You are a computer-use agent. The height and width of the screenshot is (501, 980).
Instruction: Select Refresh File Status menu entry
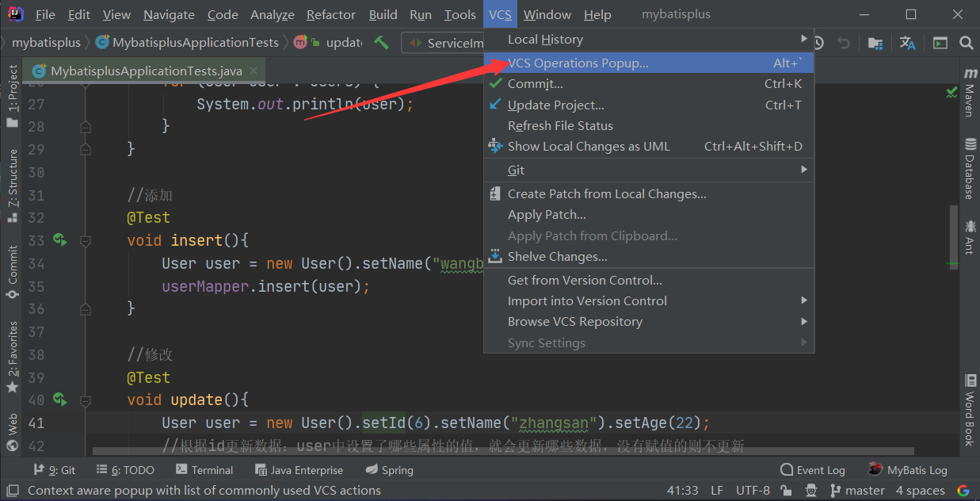pyautogui.click(x=649, y=125)
